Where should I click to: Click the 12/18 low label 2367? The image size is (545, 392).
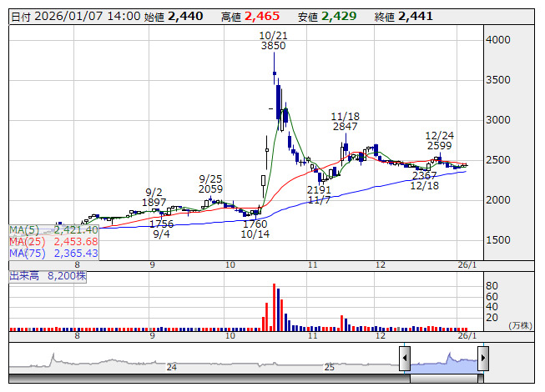tap(424, 176)
